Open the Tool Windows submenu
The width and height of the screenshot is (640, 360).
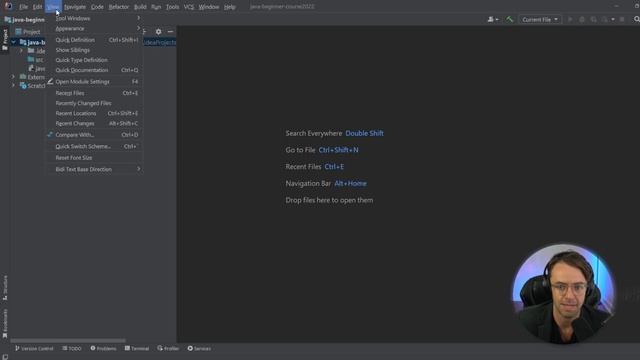coord(94,18)
